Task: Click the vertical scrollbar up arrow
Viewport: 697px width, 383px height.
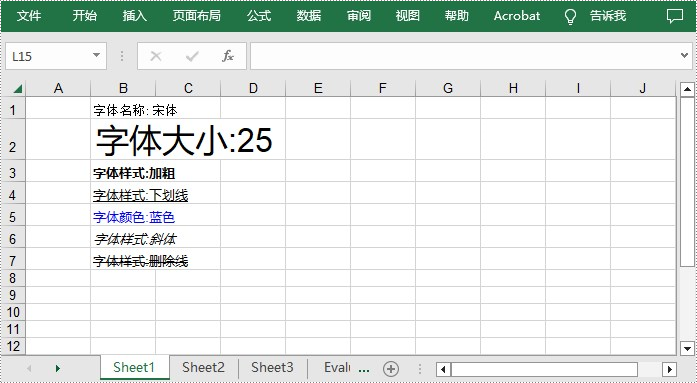Action: 687,90
